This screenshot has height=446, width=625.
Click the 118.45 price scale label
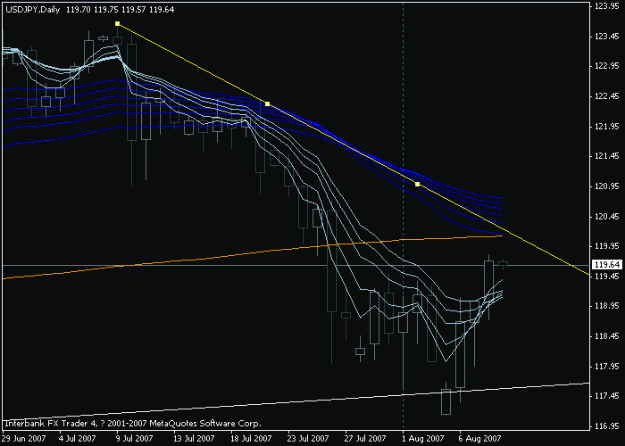tap(607, 336)
